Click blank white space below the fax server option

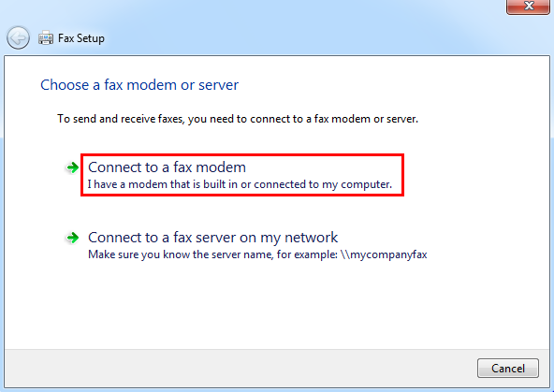(x=275, y=306)
